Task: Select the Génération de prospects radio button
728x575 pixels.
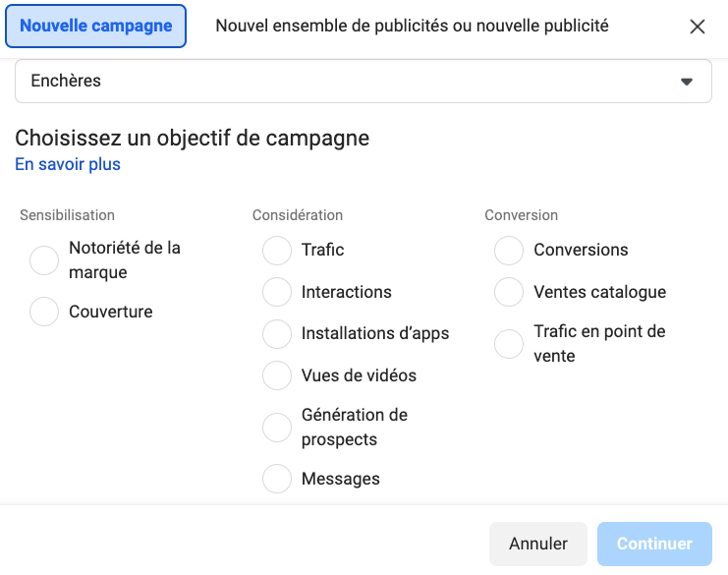Action: (x=277, y=428)
